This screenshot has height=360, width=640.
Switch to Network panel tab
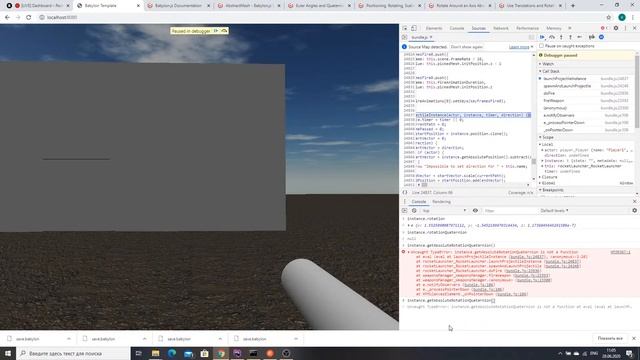coord(501,28)
